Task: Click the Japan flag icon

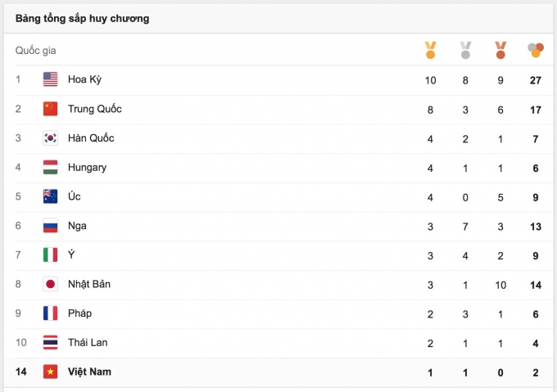Action: pyautogui.click(x=51, y=284)
